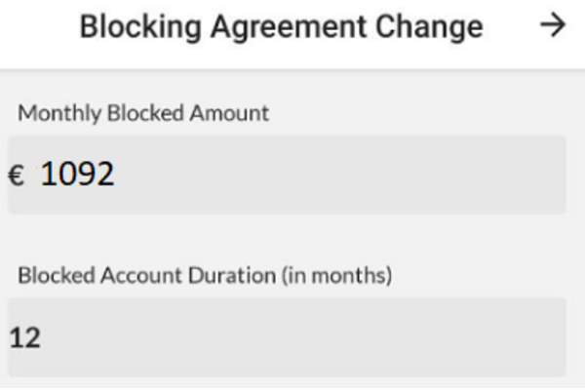Click the Monthly Blocked Amount label
The image size is (585, 392).
coord(143,113)
